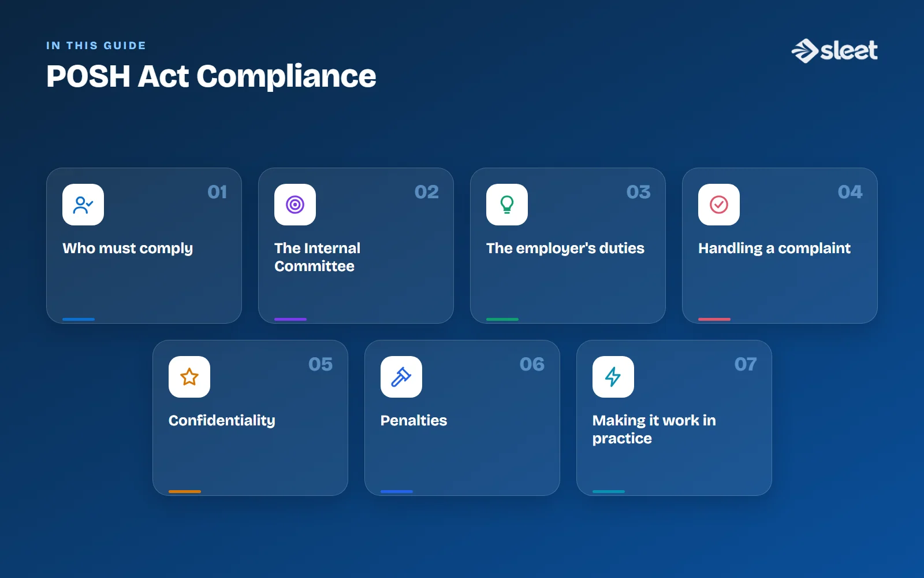This screenshot has height=578, width=924.
Task: Open 'Who must comply' section title
Action: pos(128,249)
